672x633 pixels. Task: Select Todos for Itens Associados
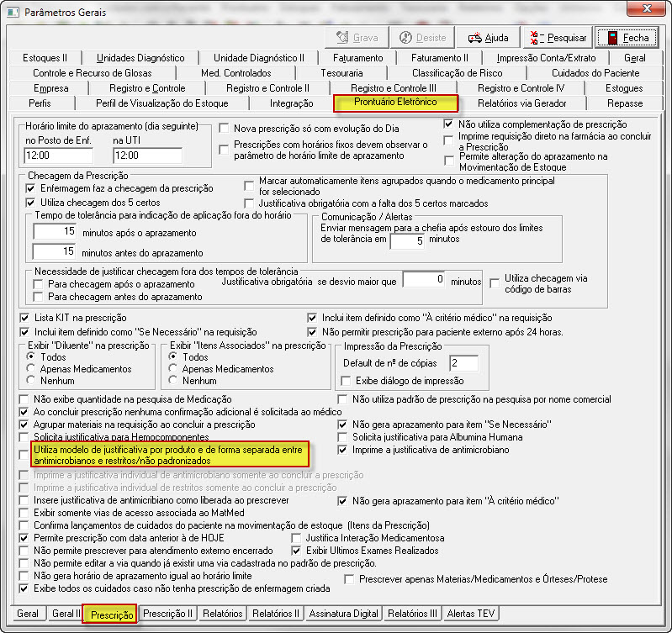173,356
